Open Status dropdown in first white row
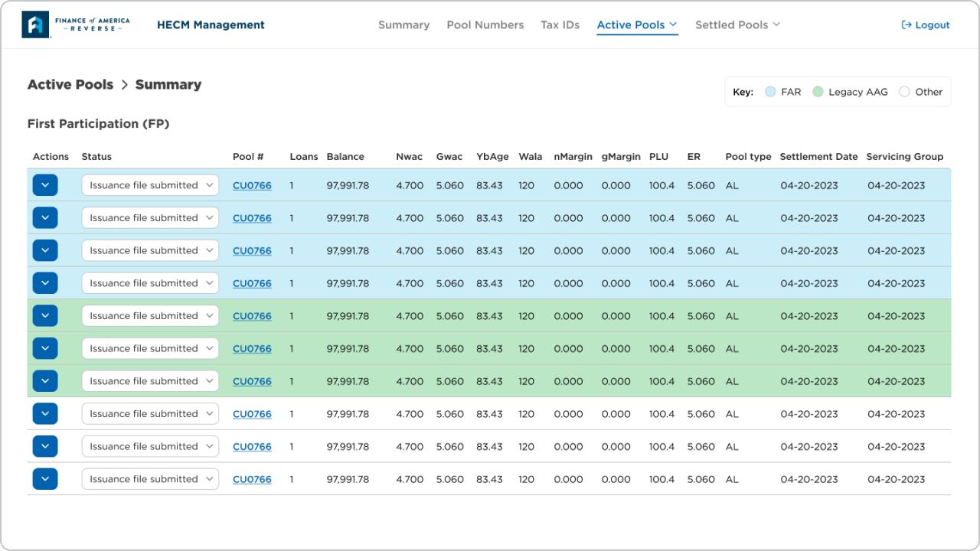The width and height of the screenshot is (980, 551). click(x=150, y=414)
